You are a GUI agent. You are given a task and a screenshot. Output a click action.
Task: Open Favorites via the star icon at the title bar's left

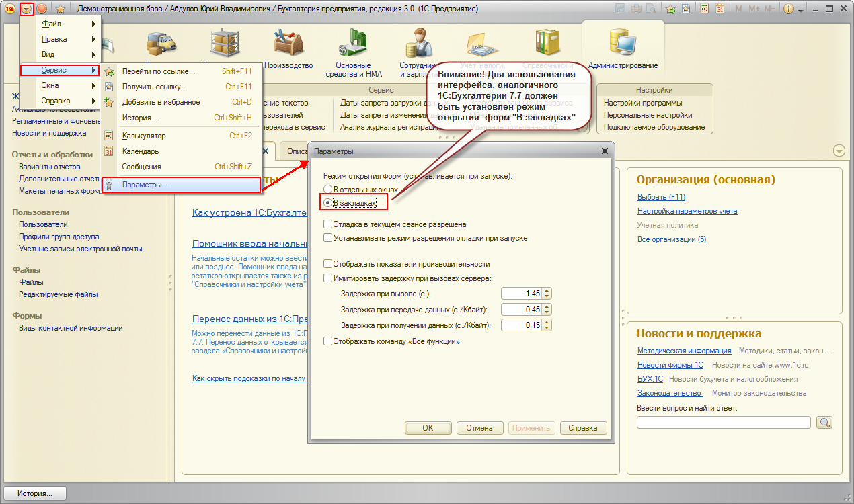pyautogui.click(x=60, y=9)
